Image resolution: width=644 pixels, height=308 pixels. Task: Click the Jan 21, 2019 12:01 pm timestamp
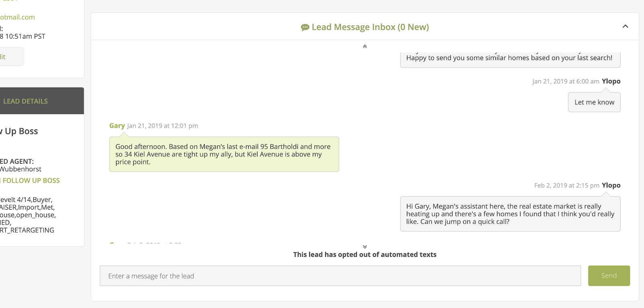(163, 126)
